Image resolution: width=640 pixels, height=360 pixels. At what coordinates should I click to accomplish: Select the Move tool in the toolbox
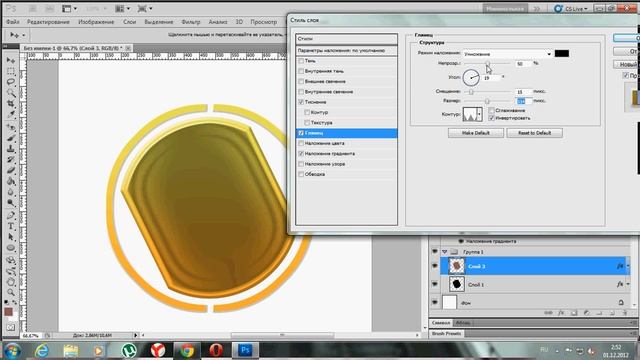pyautogui.click(x=11, y=60)
